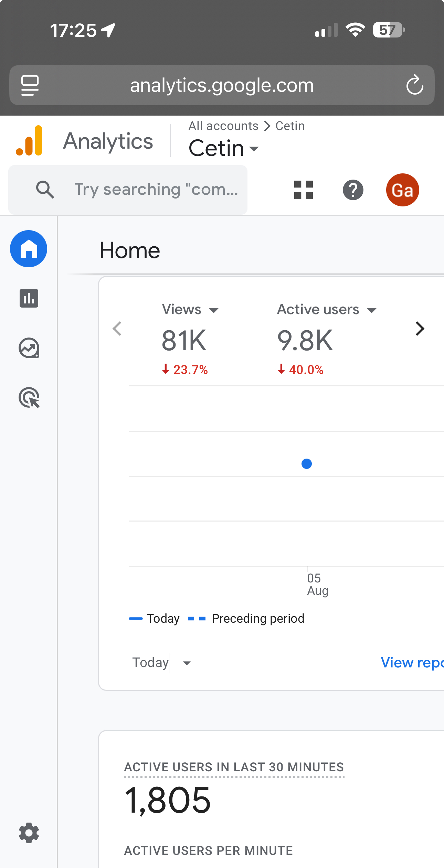The image size is (444, 868).
Task: Expand the Active users metric dropdown
Action: pos(327,309)
